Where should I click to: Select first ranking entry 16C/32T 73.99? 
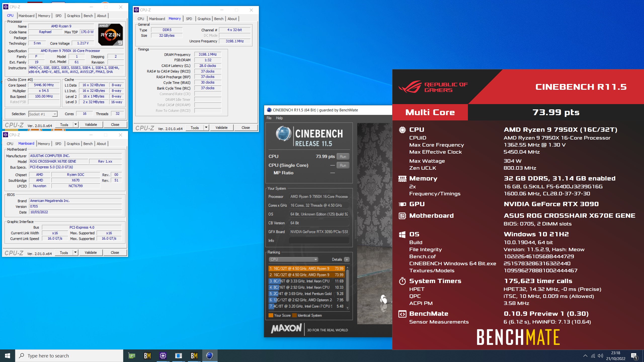click(306, 268)
